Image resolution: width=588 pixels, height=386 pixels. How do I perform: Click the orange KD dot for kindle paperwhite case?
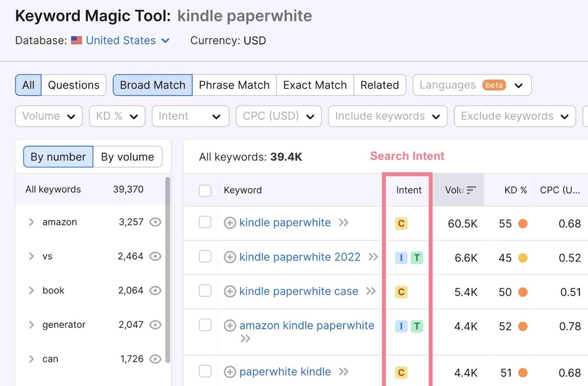point(523,292)
